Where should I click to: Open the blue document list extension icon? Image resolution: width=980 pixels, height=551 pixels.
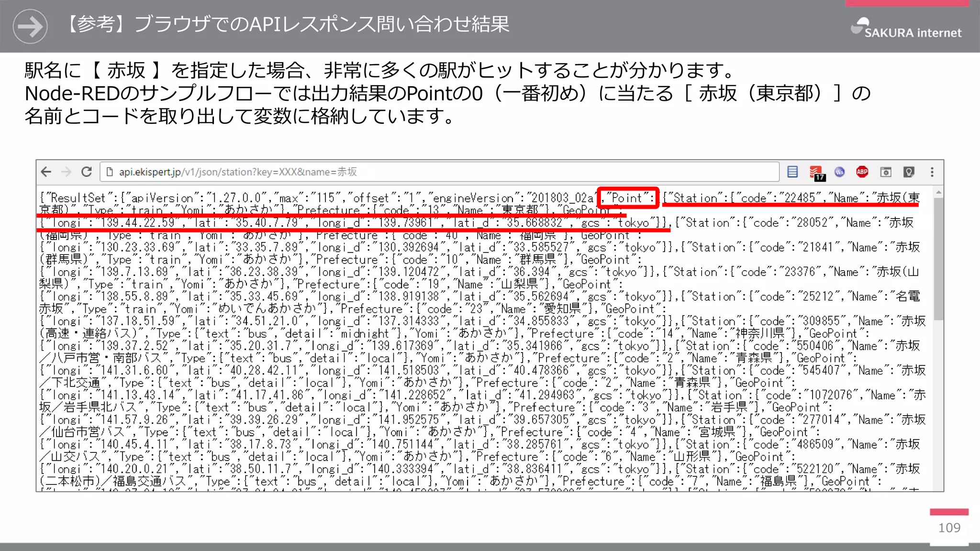pyautogui.click(x=792, y=172)
